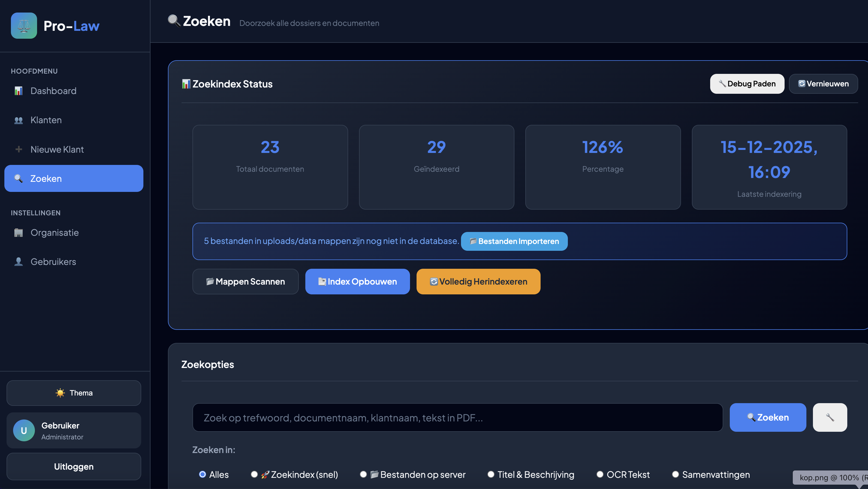Open the Klanten sidebar menu item
Image resolution: width=868 pixels, height=489 pixels.
click(x=46, y=120)
